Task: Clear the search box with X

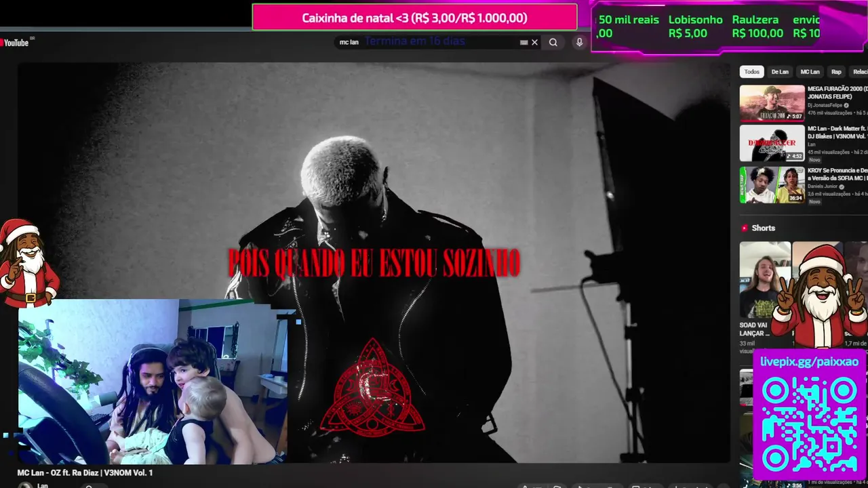Action: click(x=534, y=42)
